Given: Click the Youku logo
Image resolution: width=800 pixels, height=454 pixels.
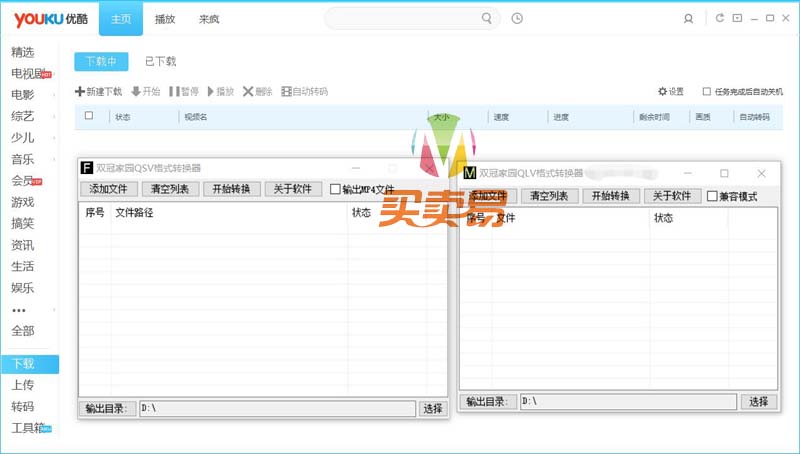Looking at the screenshot, I should click(x=51, y=19).
